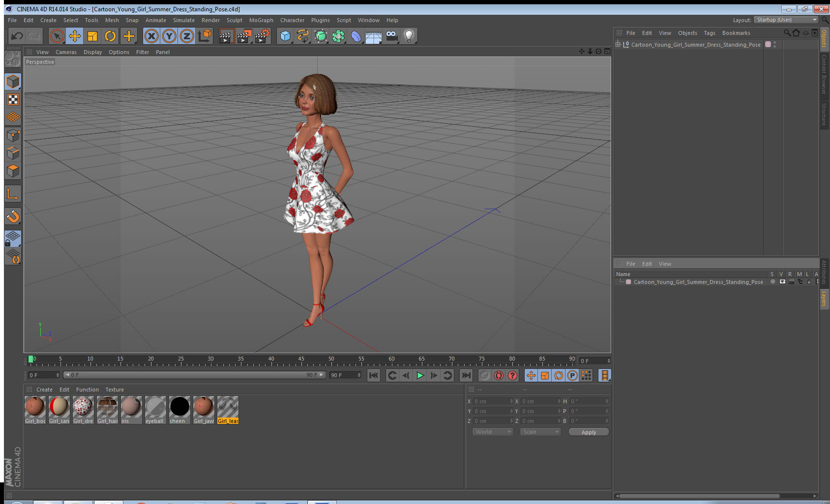Open Material Manager Texture menu

(x=115, y=390)
